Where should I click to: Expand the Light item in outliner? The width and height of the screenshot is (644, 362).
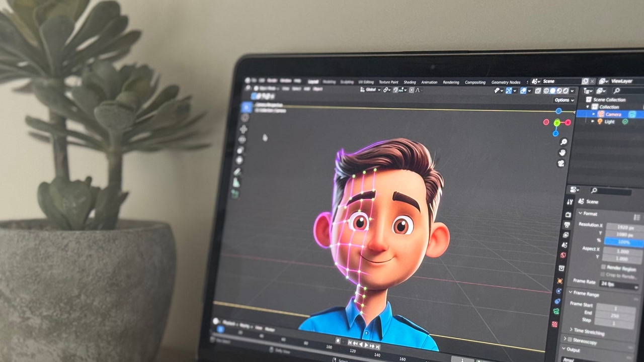coord(593,121)
